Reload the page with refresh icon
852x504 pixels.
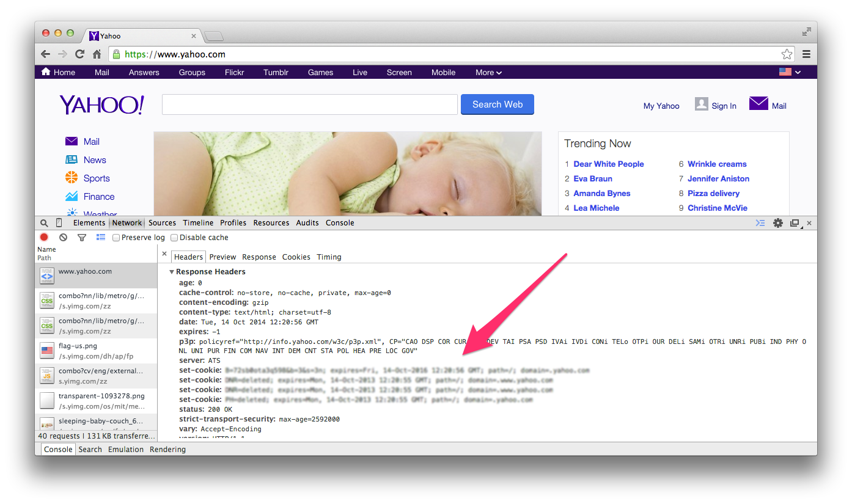(79, 54)
